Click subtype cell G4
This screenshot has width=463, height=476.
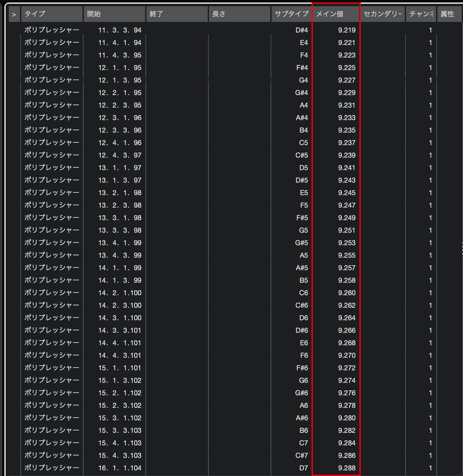click(x=303, y=80)
